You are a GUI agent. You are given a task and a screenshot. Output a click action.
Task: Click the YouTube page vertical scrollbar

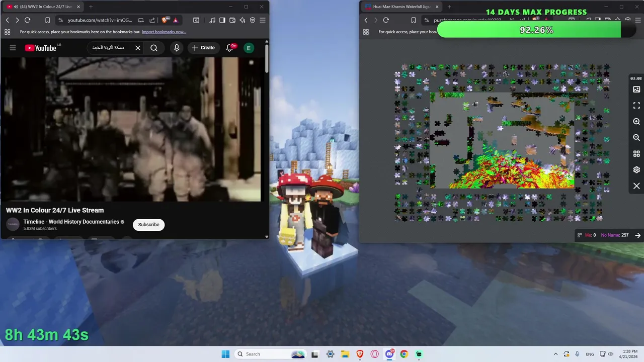point(266,58)
